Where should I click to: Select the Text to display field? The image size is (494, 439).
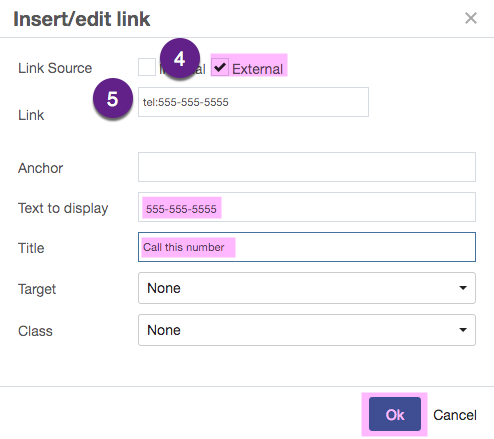pos(307,207)
